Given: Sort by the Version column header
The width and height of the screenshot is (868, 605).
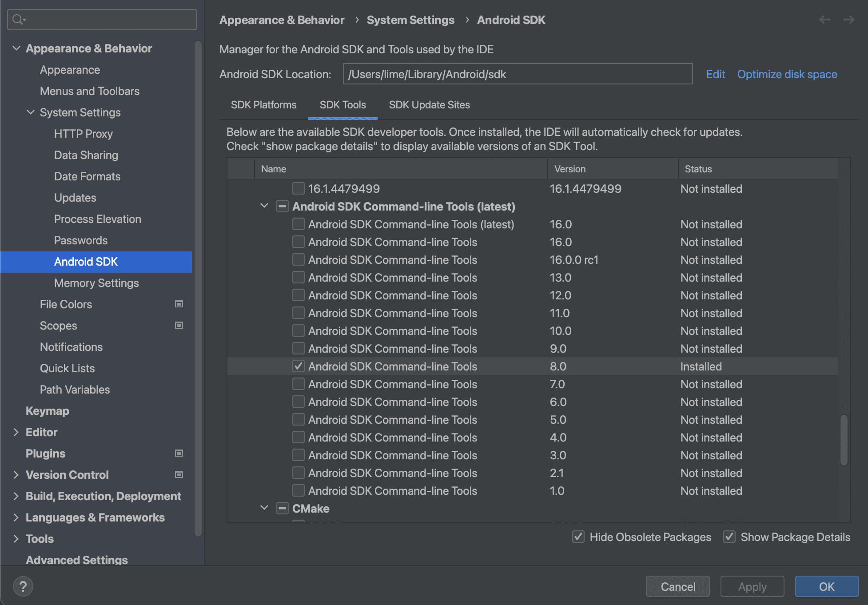Looking at the screenshot, I should pyautogui.click(x=613, y=169).
